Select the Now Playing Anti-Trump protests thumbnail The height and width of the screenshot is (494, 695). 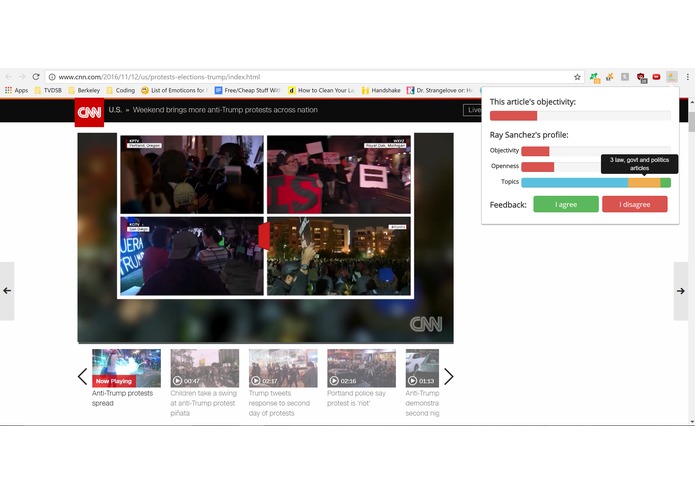(126, 368)
